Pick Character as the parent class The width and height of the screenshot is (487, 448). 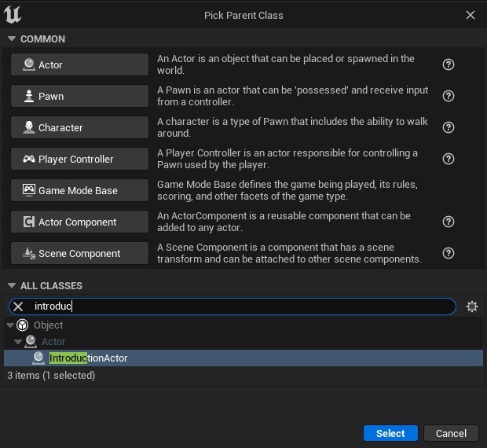coord(79,127)
